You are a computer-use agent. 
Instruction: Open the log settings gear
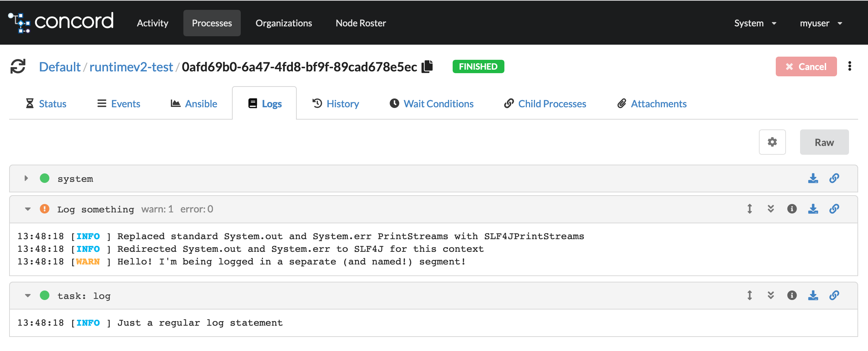click(x=772, y=142)
